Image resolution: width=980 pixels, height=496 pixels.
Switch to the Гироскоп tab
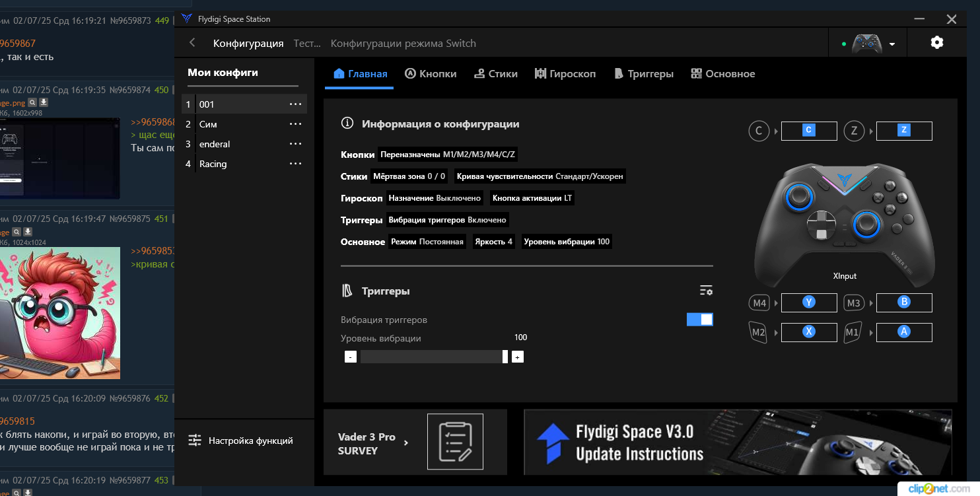(565, 74)
